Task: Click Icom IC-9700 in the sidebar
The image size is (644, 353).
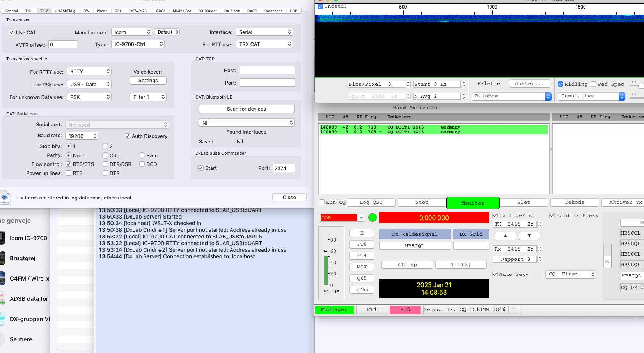Action: coord(28,238)
